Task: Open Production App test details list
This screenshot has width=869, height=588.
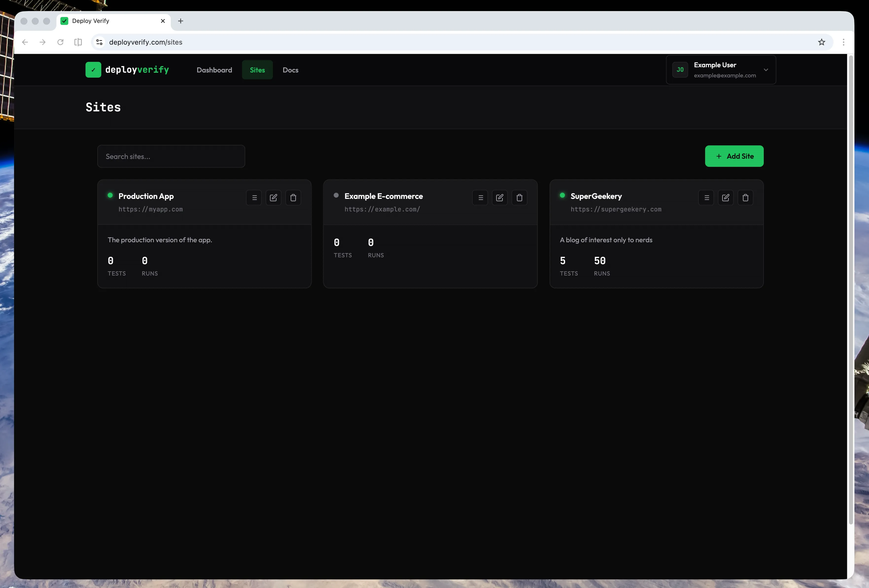Action: 254,197
